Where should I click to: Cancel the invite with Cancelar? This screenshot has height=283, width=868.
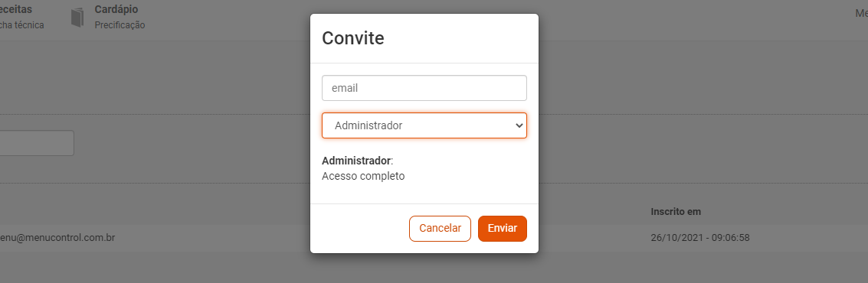point(440,228)
